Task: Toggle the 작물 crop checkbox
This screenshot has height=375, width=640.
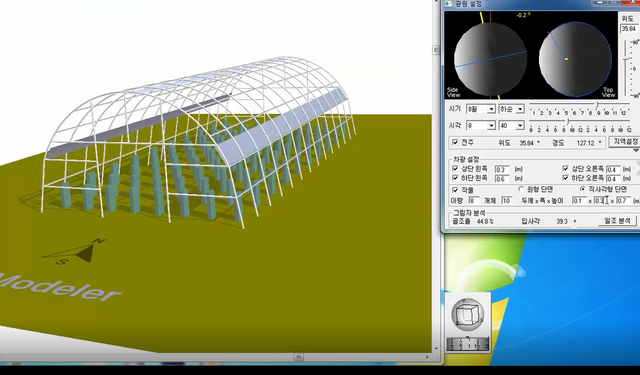Action: click(455, 190)
